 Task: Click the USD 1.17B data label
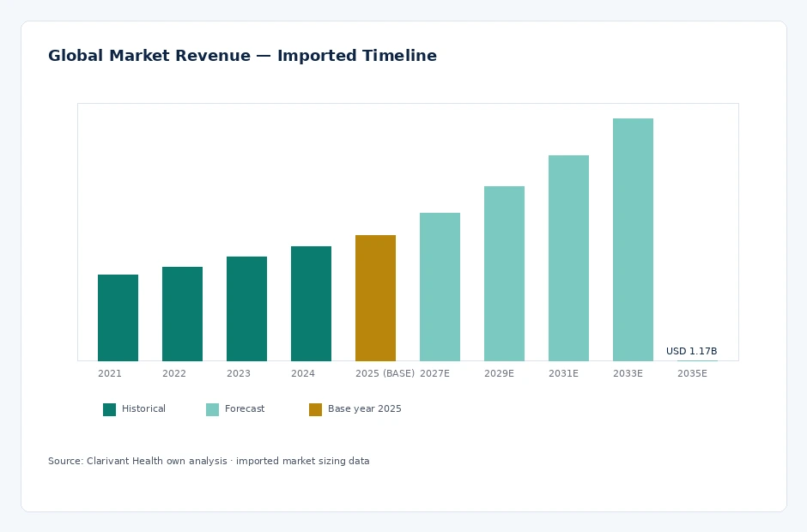[x=691, y=351]
